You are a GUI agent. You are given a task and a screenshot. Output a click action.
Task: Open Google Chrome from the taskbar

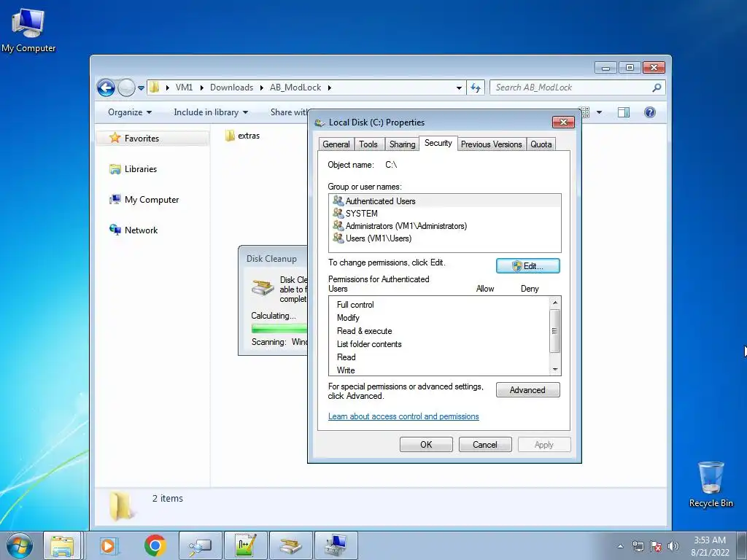155,545
